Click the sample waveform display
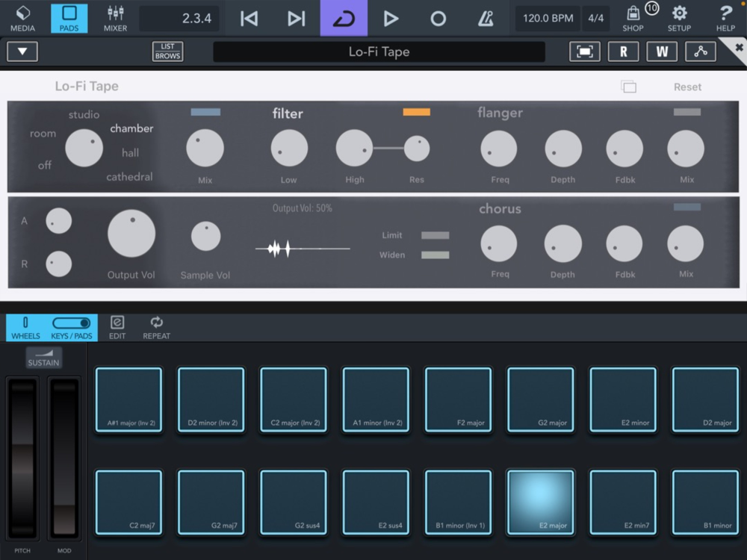This screenshot has height=560, width=747. (x=303, y=249)
